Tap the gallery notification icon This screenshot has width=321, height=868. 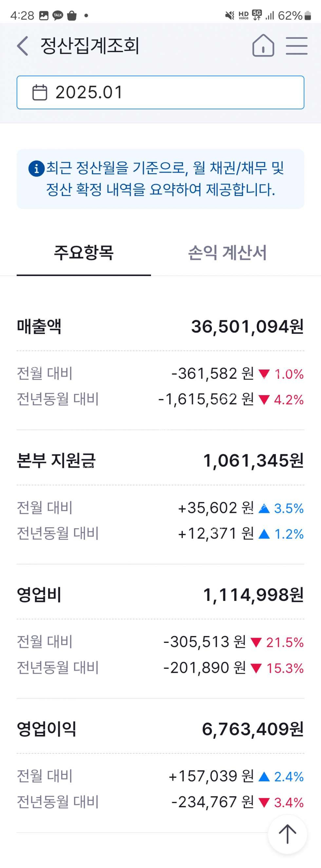point(44,15)
